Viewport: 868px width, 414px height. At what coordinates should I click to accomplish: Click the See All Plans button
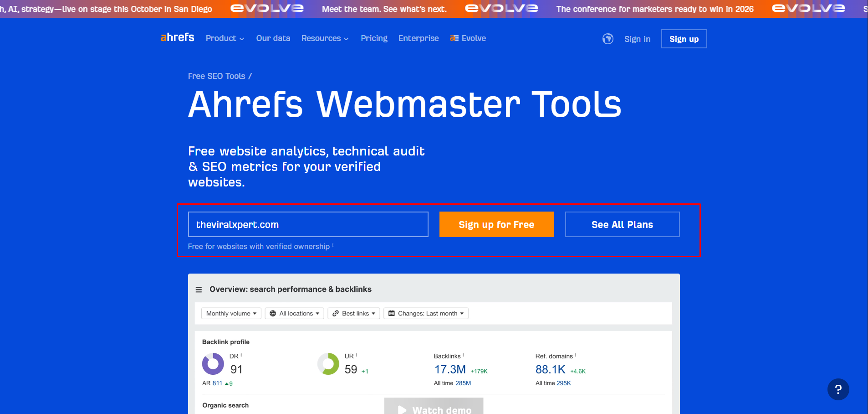point(622,224)
